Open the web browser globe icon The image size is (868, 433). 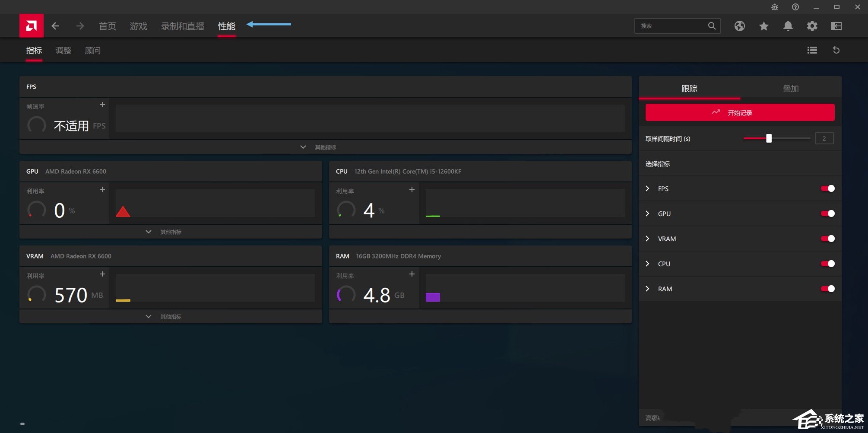tap(739, 26)
